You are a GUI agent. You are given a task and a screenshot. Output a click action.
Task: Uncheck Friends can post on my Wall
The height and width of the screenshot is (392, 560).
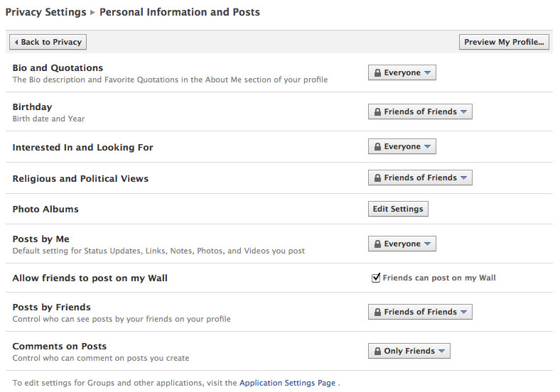point(376,278)
